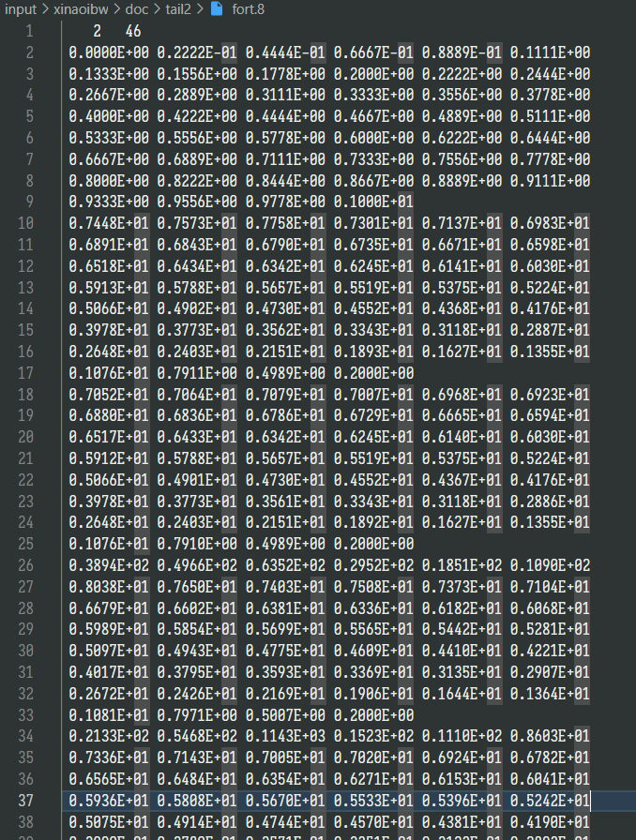Image resolution: width=636 pixels, height=840 pixels.
Task: Click value 0.1000E+01 on line 9
Action: pos(373,202)
